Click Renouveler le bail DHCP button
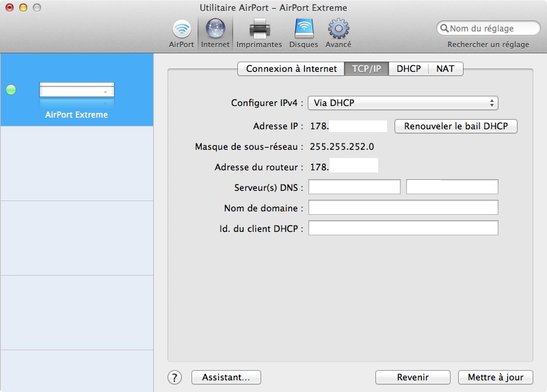 (456, 127)
